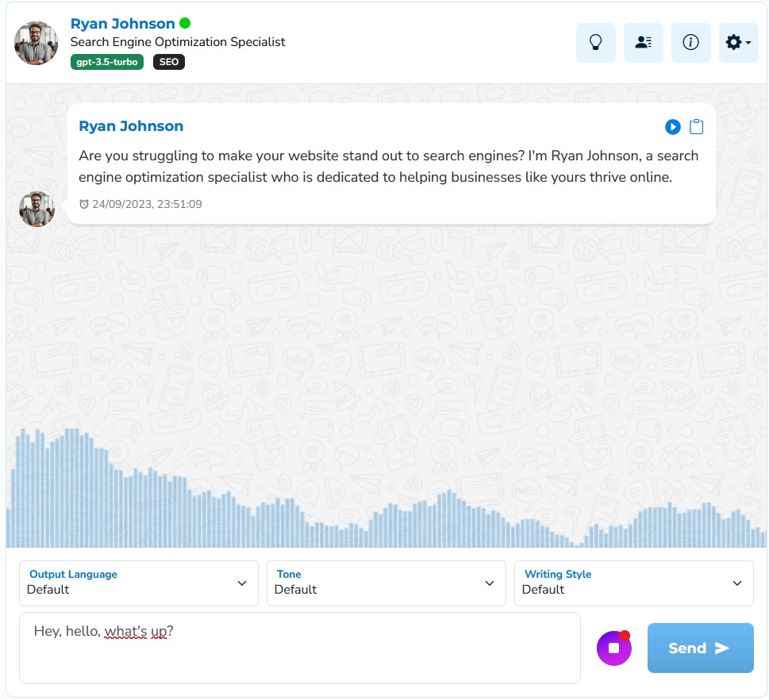Image resolution: width=769 pixels, height=700 pixels.
Task: Stop voice recording with the purple button
Action: (x=613, y=648)
